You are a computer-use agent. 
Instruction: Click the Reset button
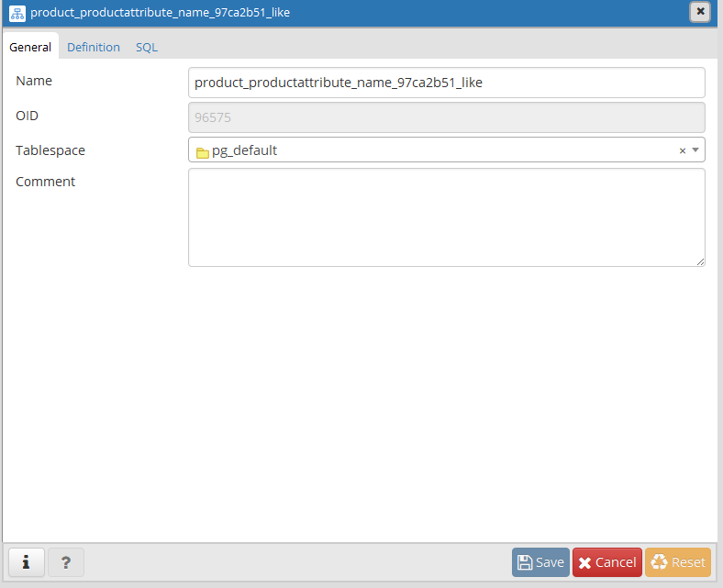click(x=678, y=562)
